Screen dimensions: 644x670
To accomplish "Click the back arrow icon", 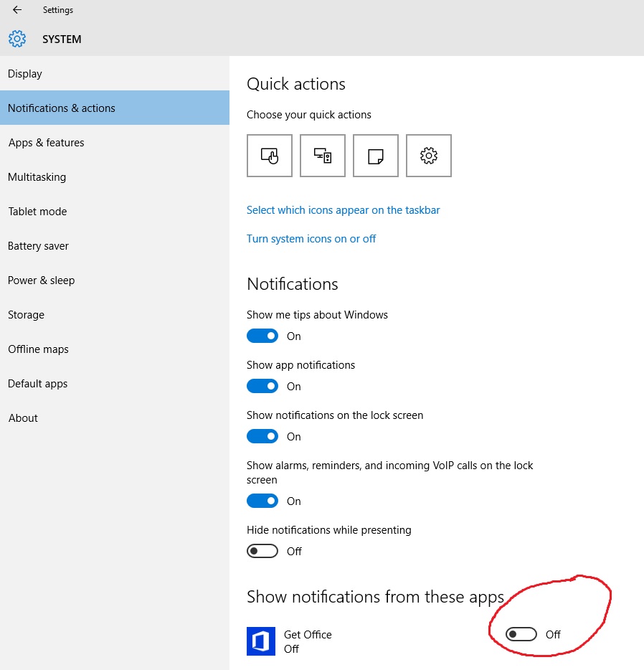I will pos(17,10).
